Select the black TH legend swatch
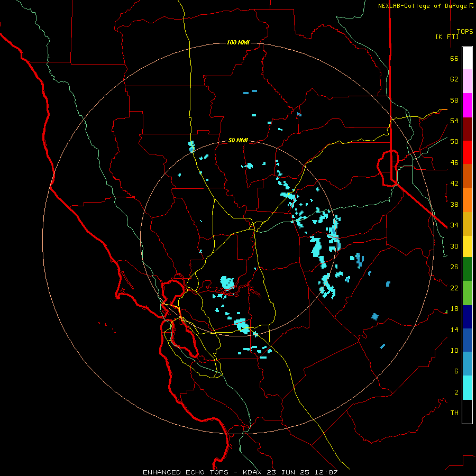This screenshot has width=476, height=476. point(467,411)
